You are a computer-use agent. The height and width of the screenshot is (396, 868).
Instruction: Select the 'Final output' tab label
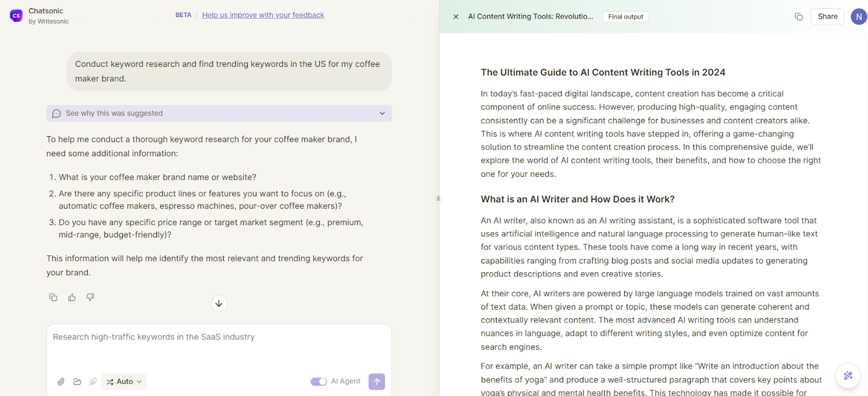(626, 17)
